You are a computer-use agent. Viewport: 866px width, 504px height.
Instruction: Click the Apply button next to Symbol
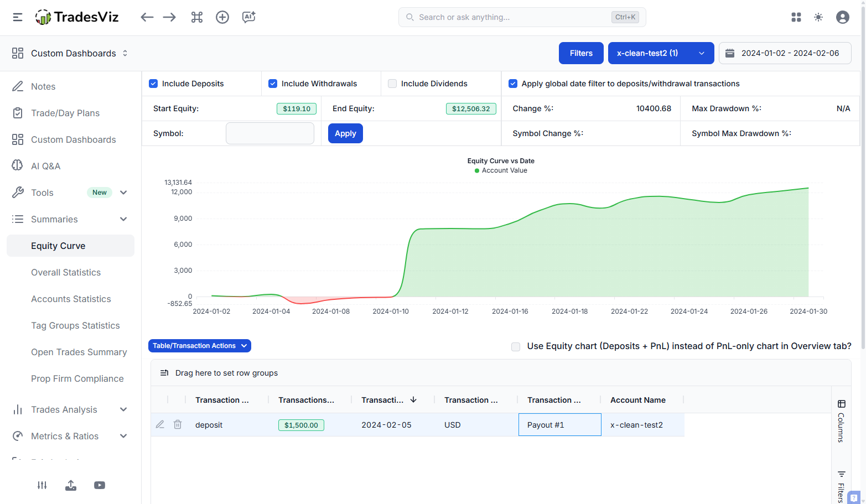tap(345, 133)
